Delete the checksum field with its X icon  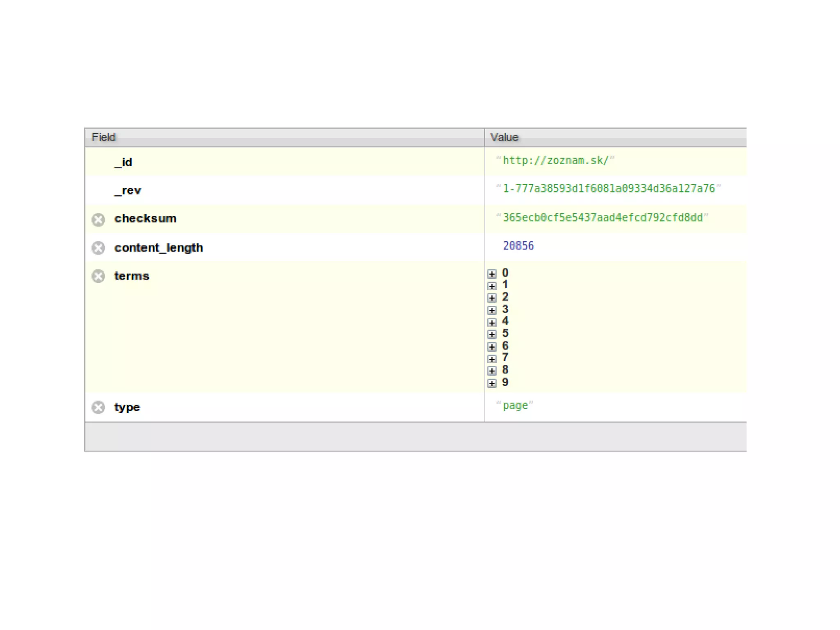(98, 220)
